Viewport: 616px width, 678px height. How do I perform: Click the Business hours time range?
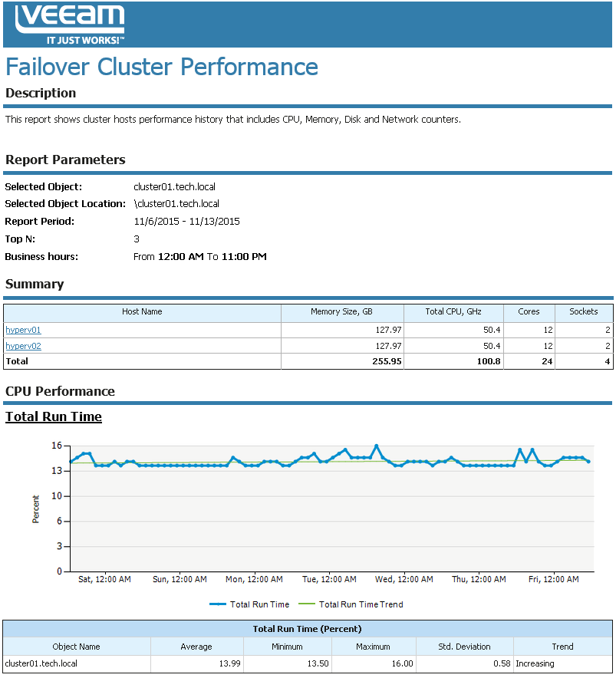coord(200,257)
